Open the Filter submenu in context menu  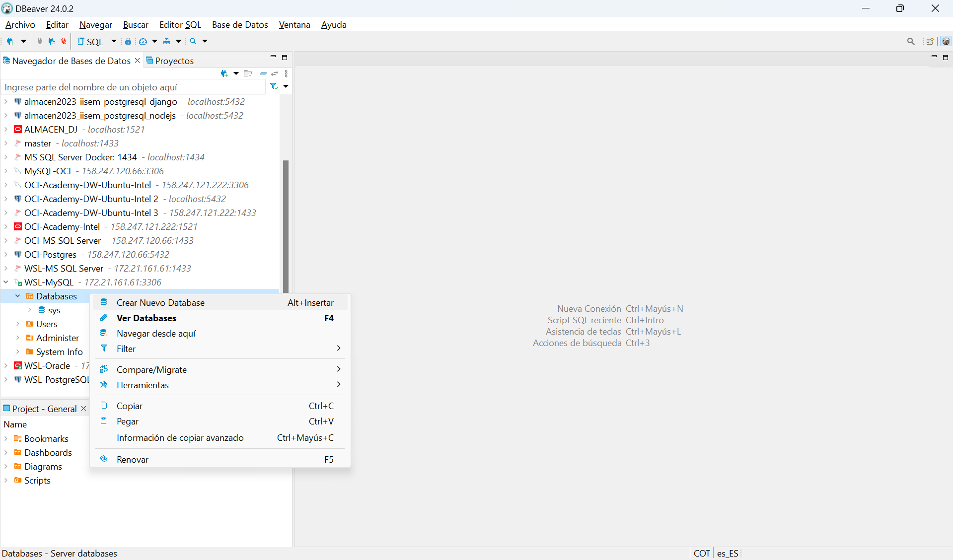click(x=220, y=349)
